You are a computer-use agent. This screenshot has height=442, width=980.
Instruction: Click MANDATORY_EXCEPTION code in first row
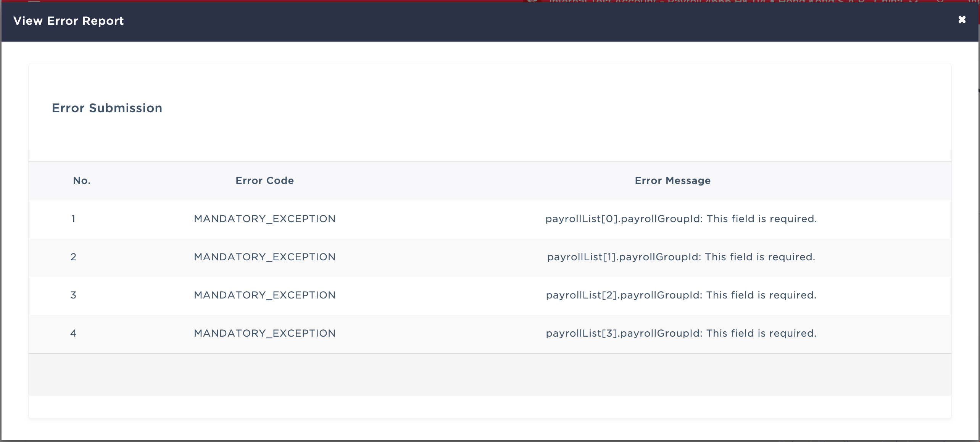pos(264,219)
